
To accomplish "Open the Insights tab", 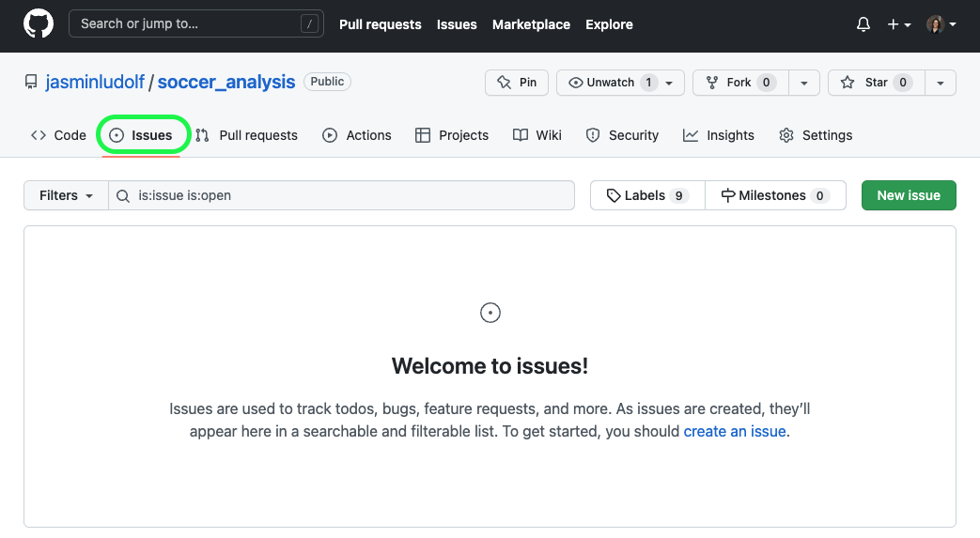I will [719, 135].
